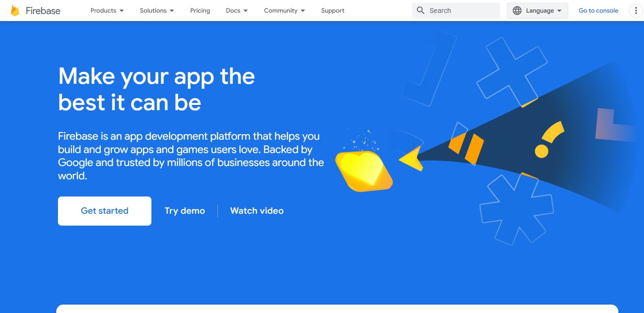Click the paragraph starting 'Firebase is an app development platform'

[x=191, y=156]
